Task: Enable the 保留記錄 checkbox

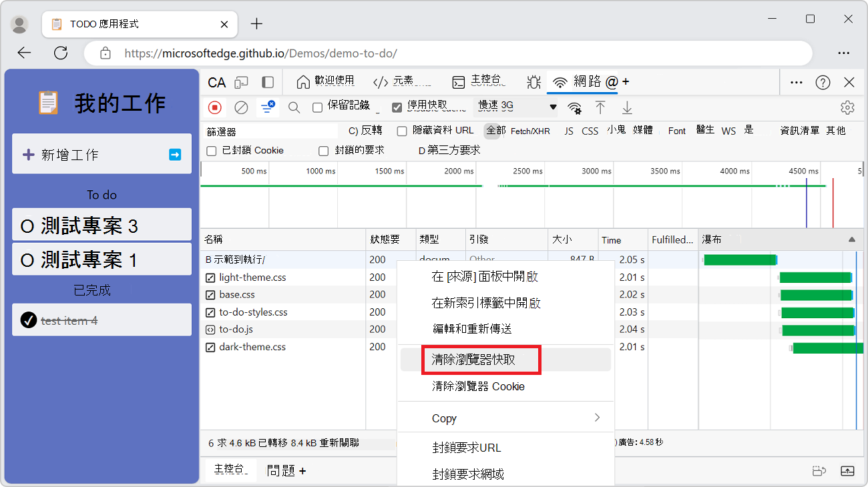Action: pos(316,107)
